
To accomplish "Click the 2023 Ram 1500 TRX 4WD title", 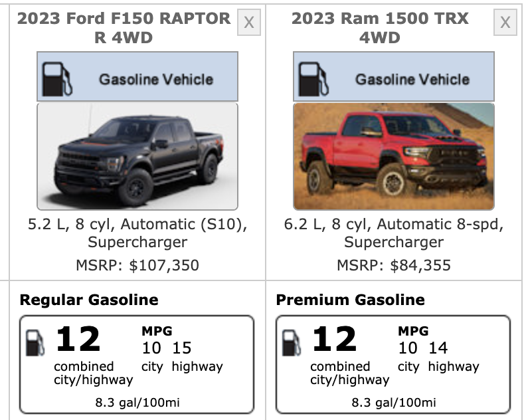I will pos(381,27).
